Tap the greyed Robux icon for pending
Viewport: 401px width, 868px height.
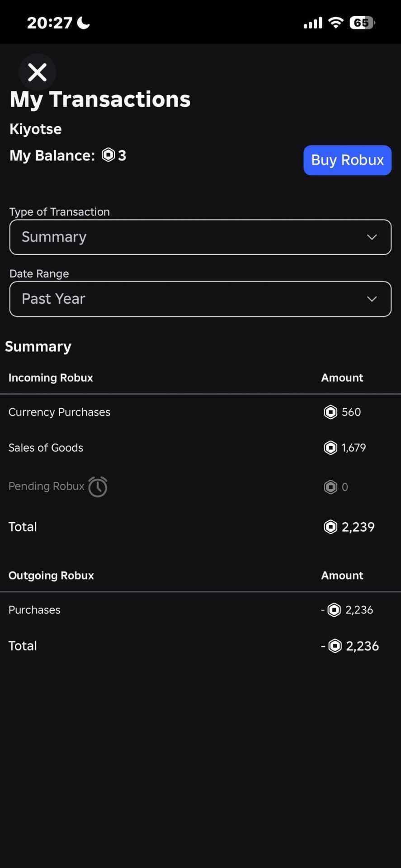330,487
